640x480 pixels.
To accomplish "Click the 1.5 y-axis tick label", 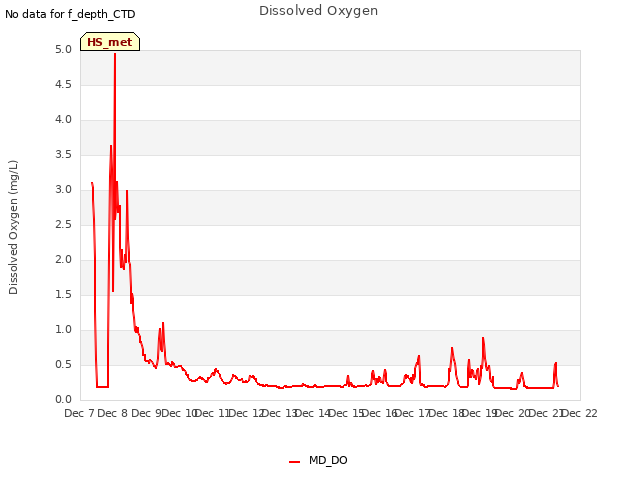I will [63, 294].
